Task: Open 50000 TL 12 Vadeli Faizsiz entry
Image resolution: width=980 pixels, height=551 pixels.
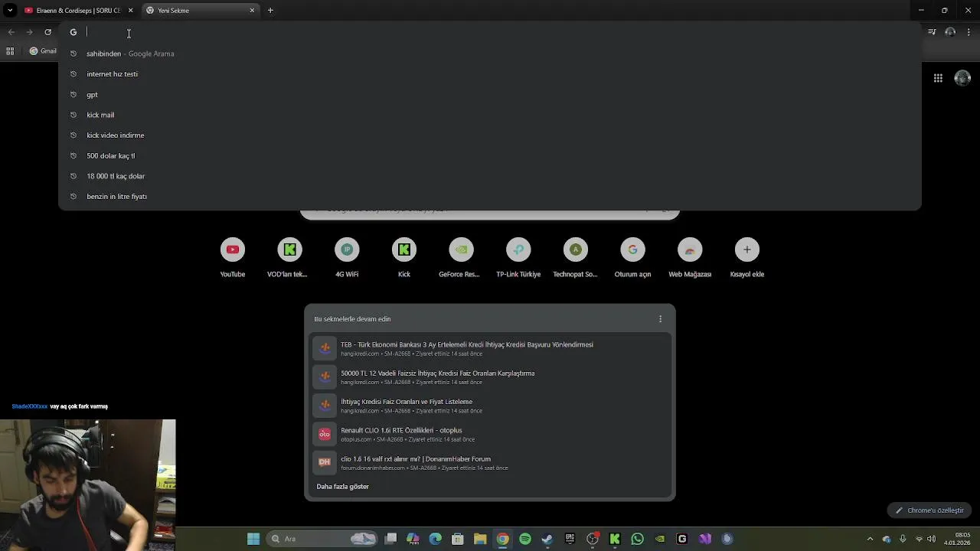Action: click(x=490, y=377)
